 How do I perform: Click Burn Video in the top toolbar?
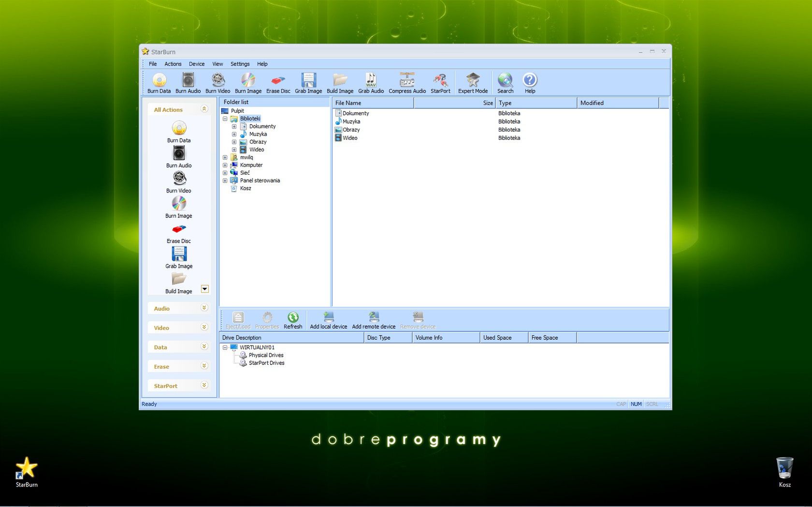point(218,83)
